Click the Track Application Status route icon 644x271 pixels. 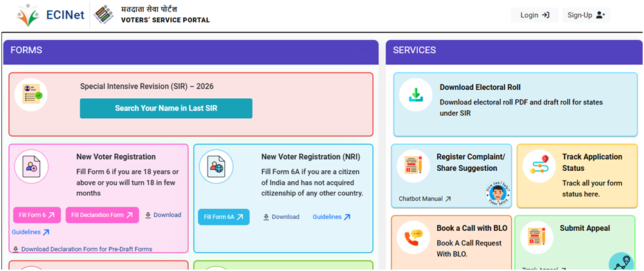point(539,167)
